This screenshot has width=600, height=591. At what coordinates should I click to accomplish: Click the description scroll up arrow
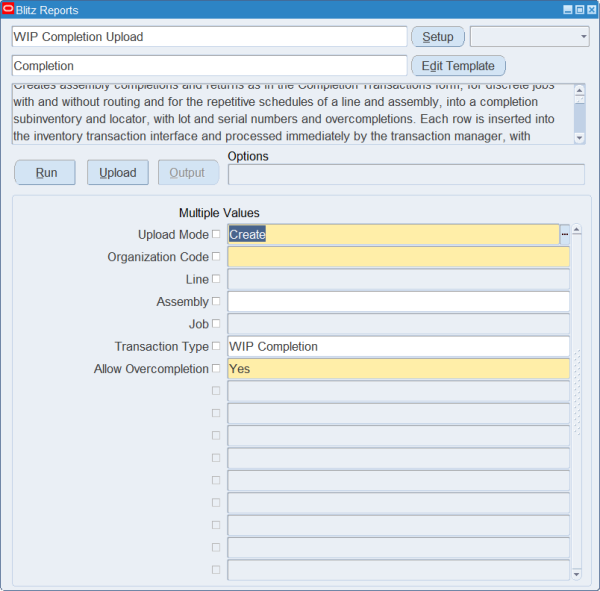[579, 90]
